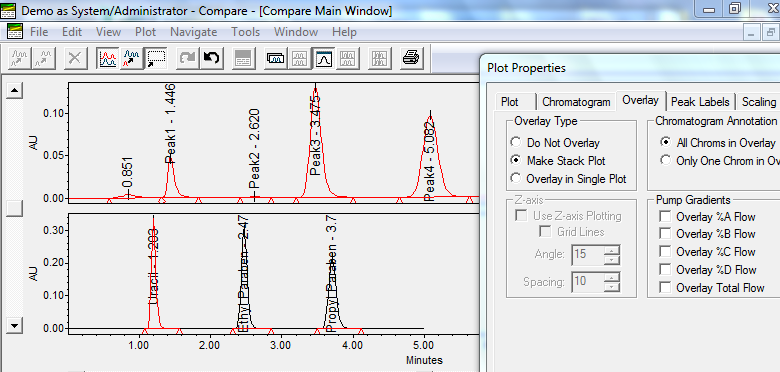Click the overlay chromatograms toolbar icon
The image size is (780, 372).
pos(107,58)
